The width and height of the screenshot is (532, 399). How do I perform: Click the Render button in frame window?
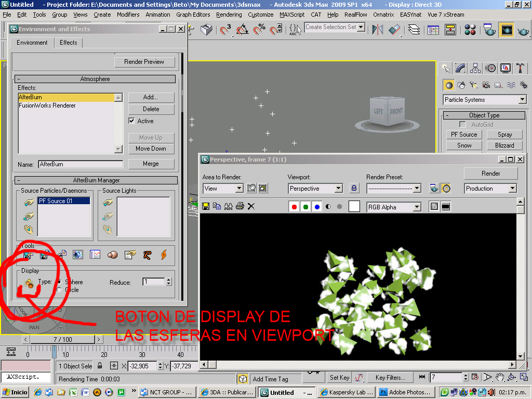tap(490, 174)
